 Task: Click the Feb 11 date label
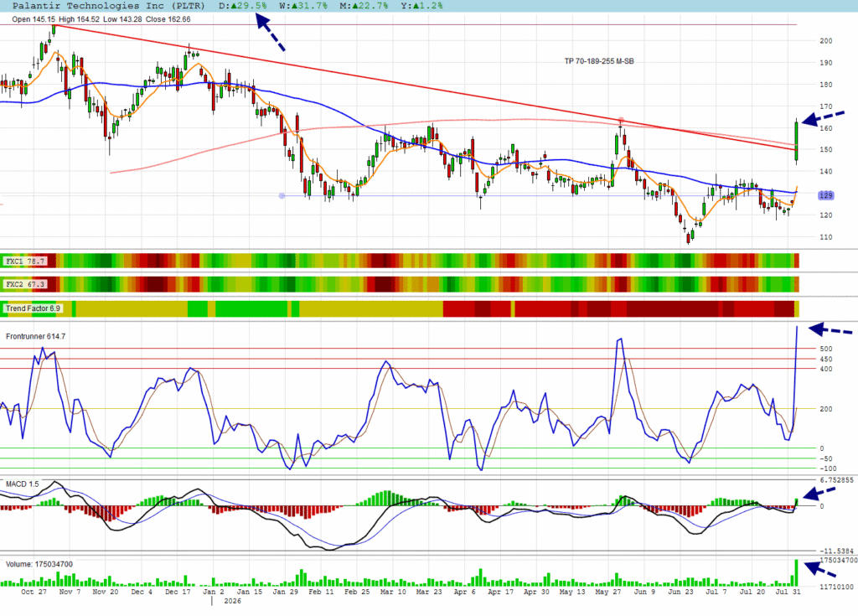[321, 592]
